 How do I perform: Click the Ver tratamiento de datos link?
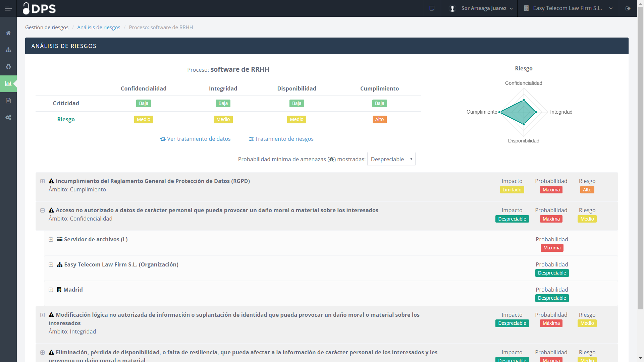[195, 139]
